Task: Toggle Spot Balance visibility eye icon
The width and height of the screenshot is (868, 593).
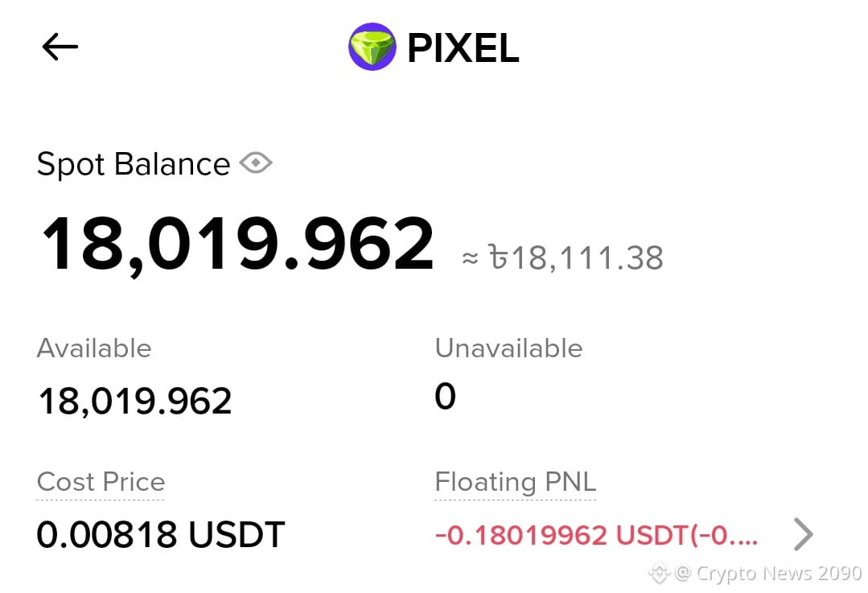Action: (x=256, y=163)
